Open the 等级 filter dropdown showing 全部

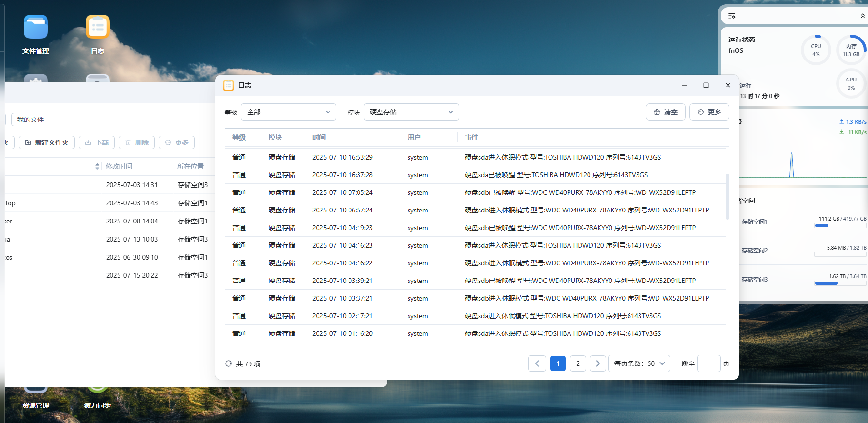click(x=289, y=112)
